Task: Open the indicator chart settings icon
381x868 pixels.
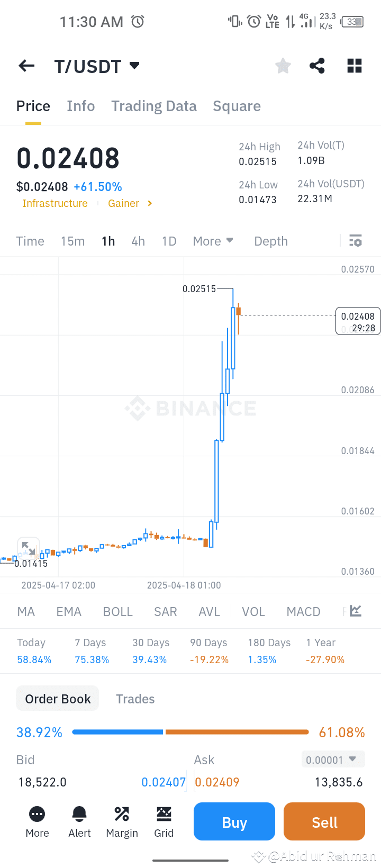Action: pos(356,611)
